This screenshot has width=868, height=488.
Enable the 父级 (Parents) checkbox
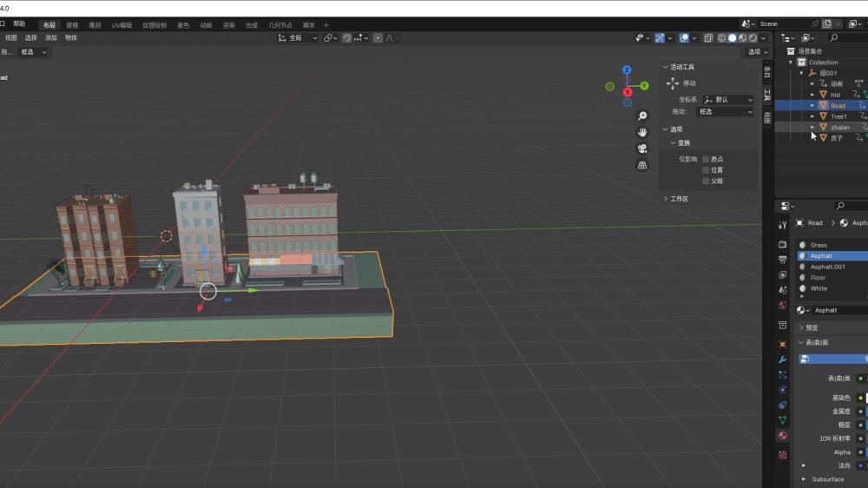(706, 181)
